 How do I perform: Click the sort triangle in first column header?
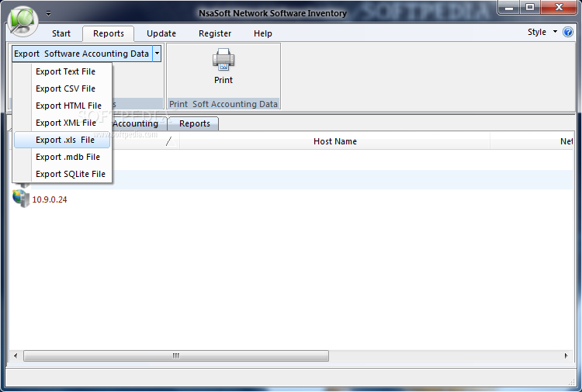171,141
